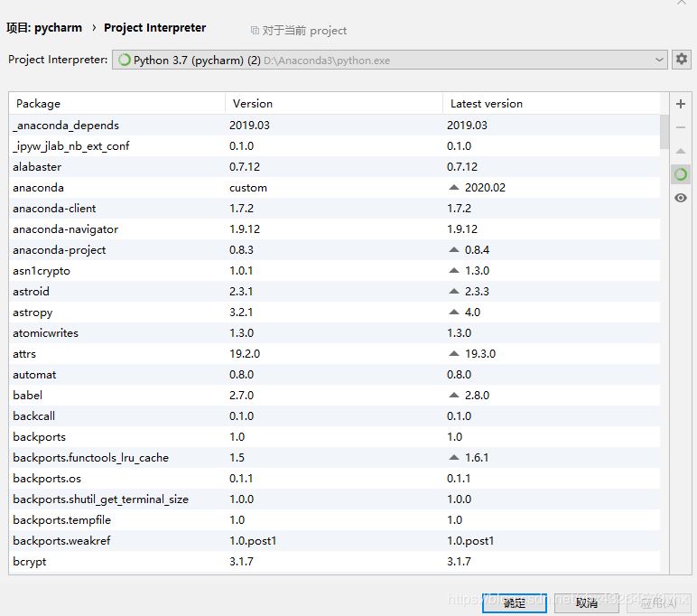Select the anaconda package with custom version

pos(334,188)
